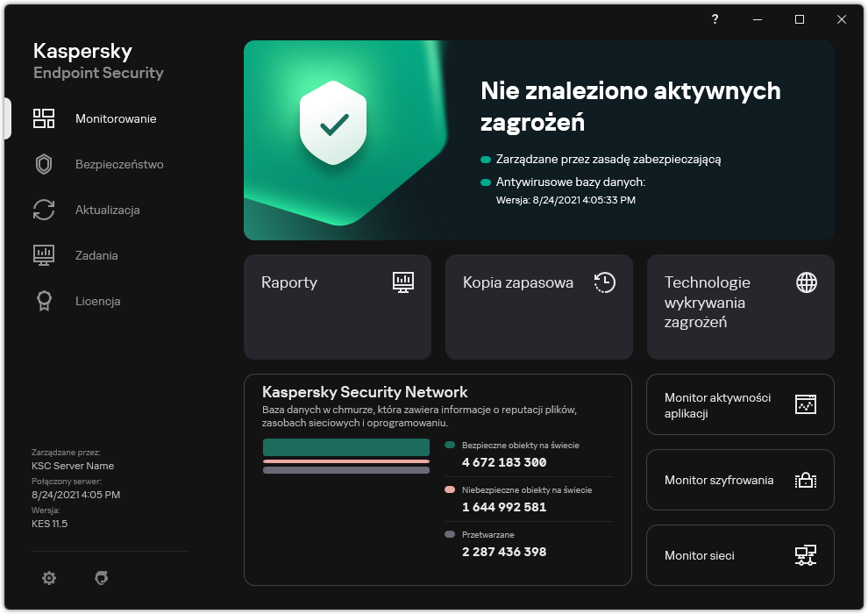The image size is (868, 614).
Task: Open Technologie wykrywania zagrożeń tile
Action: click(740, 307)
